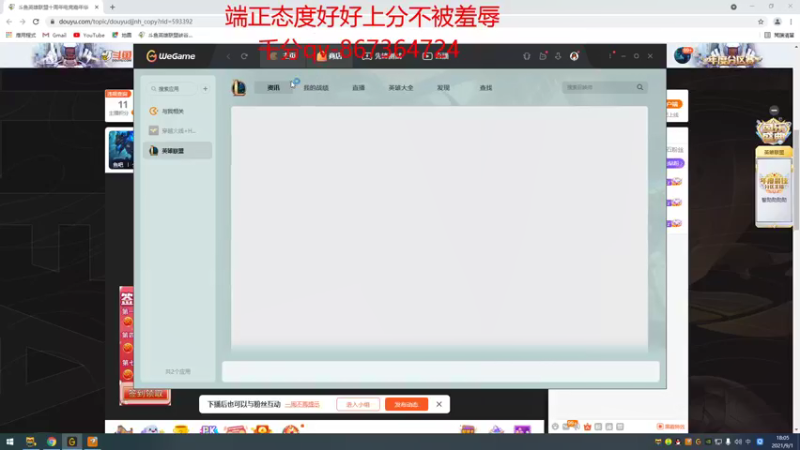Click the WeGame logo in the title bar
The image size is (800, 450).
[x=170, y=56]
